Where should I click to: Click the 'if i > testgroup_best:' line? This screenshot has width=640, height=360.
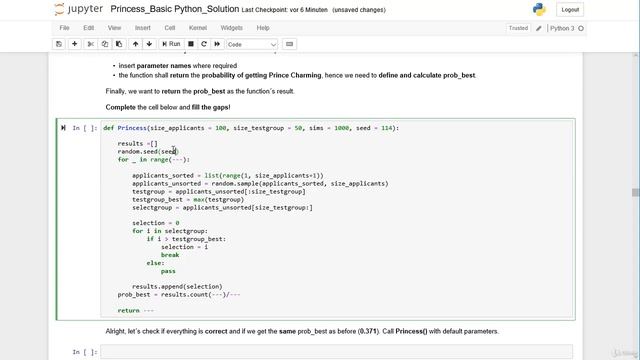[186, 239]
